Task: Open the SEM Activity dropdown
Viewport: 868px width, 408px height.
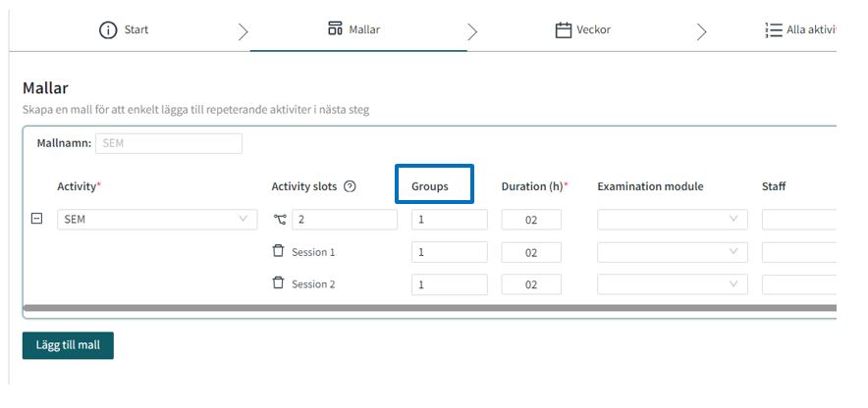Action: pyautogui.click(x=155, y=220)
